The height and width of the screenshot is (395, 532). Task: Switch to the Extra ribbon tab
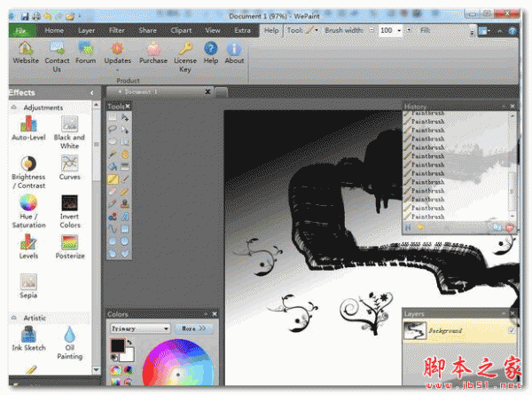coord(243,30)
